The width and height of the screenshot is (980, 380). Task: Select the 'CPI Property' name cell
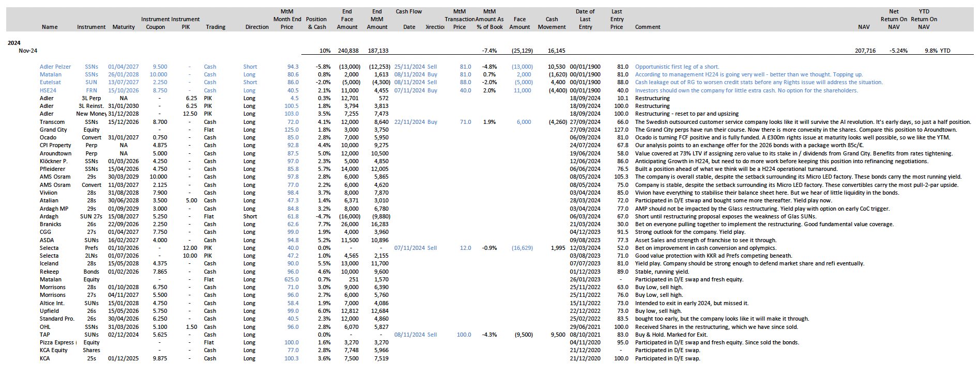(55, 145)
